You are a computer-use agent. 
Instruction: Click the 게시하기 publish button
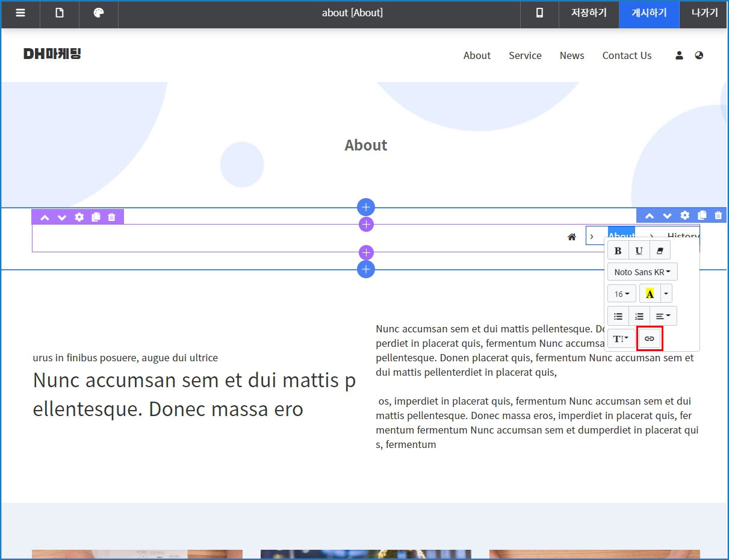(649, 13)
